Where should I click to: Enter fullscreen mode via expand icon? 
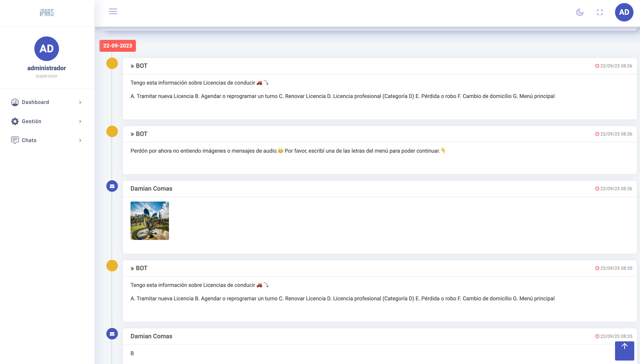pyautogui.click(x=600, y=12)
